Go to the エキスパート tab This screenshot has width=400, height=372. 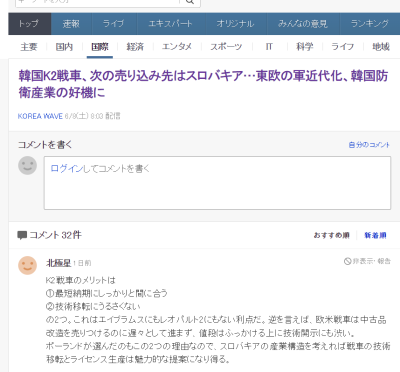coord(171,24)
